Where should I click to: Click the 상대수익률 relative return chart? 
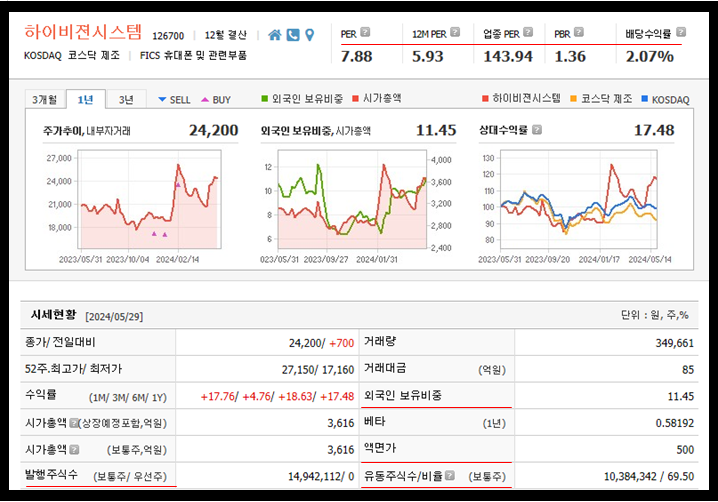pos(579,199)
